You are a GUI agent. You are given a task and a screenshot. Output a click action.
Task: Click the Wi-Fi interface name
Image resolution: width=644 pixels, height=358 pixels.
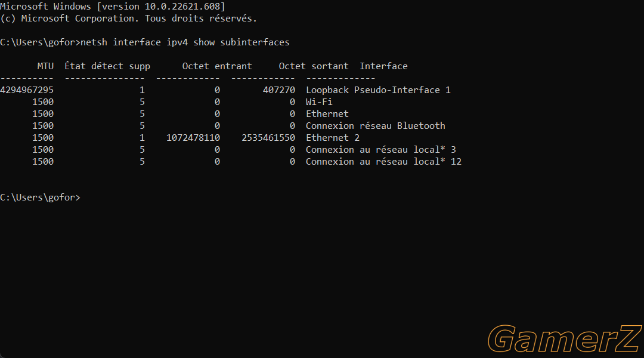tap(319, 102)
